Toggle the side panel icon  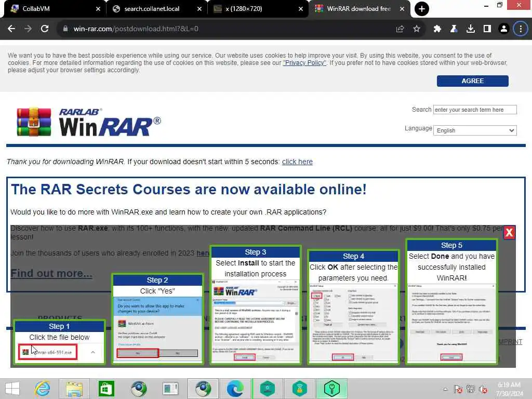(487, 29)
